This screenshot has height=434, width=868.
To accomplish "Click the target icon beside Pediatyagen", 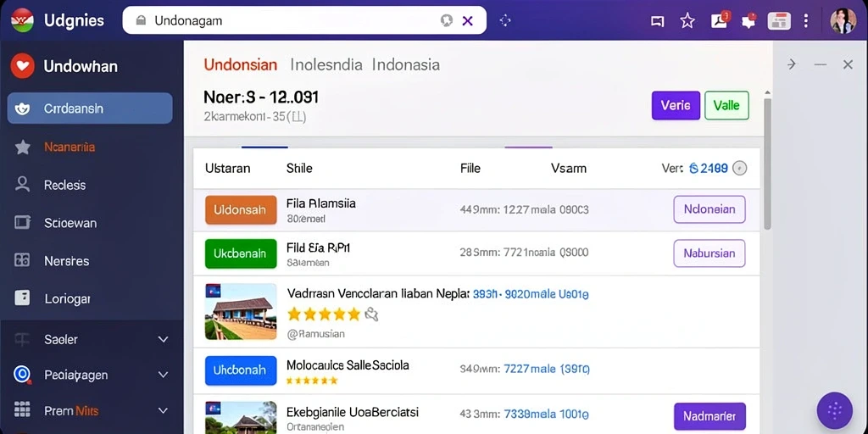I will [21, 375].
